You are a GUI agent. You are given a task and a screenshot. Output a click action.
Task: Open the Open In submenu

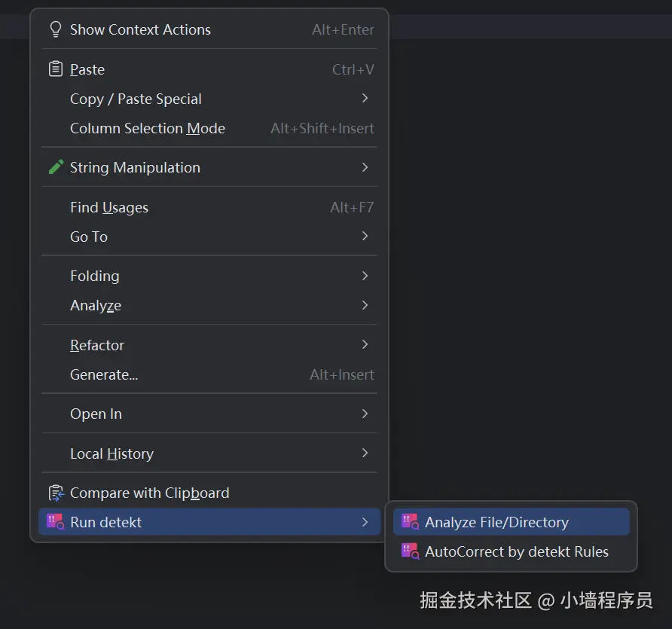[x=96, y=414]
